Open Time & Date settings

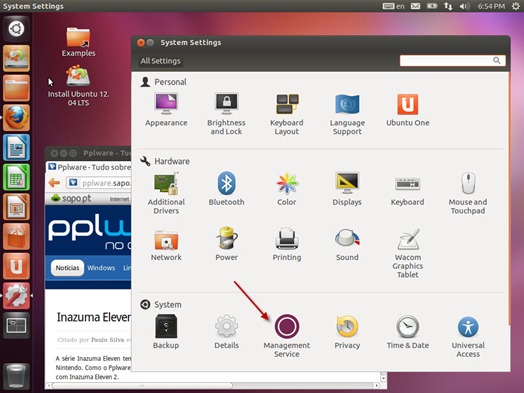tap(408, 332)
